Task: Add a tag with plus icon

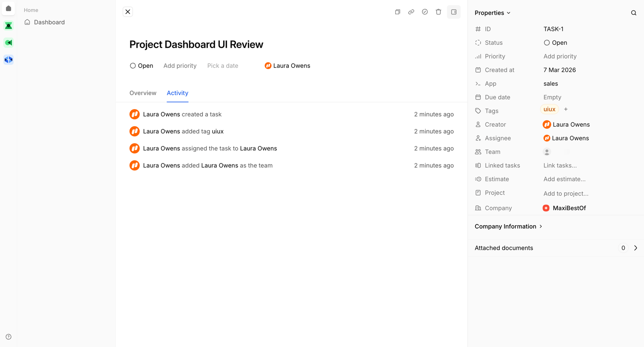Action: 566,109
